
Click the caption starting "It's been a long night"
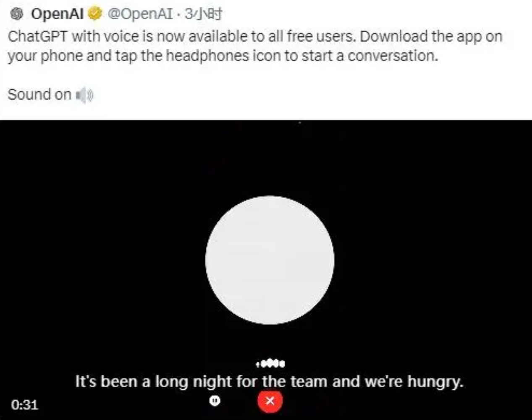click(269, 382)
